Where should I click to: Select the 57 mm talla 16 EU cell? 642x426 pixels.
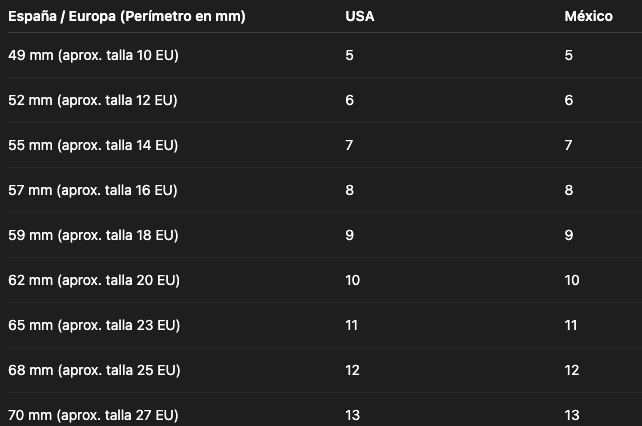(93, 190)
